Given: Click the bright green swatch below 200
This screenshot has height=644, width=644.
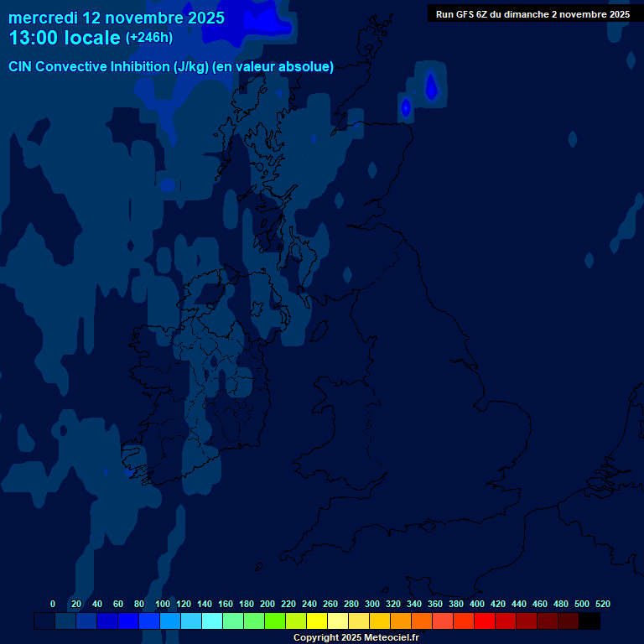Looking at the screenshot, I should coord(274,621).
